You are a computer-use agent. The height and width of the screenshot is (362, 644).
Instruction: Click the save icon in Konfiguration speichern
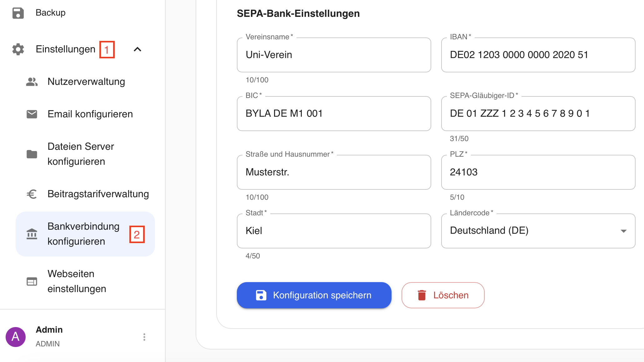click(x=261, y=295)
